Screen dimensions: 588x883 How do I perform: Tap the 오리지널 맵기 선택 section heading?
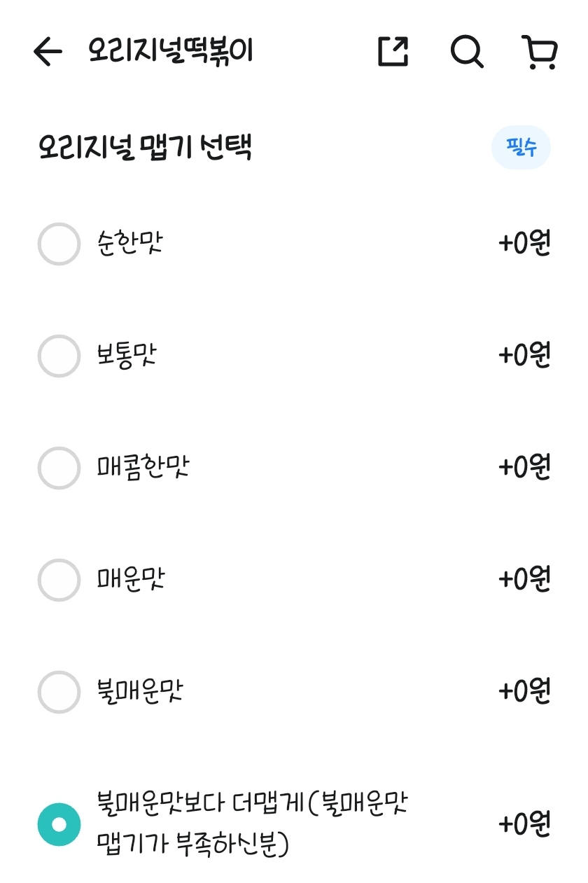pyautogui.click(x=146, y=148)
